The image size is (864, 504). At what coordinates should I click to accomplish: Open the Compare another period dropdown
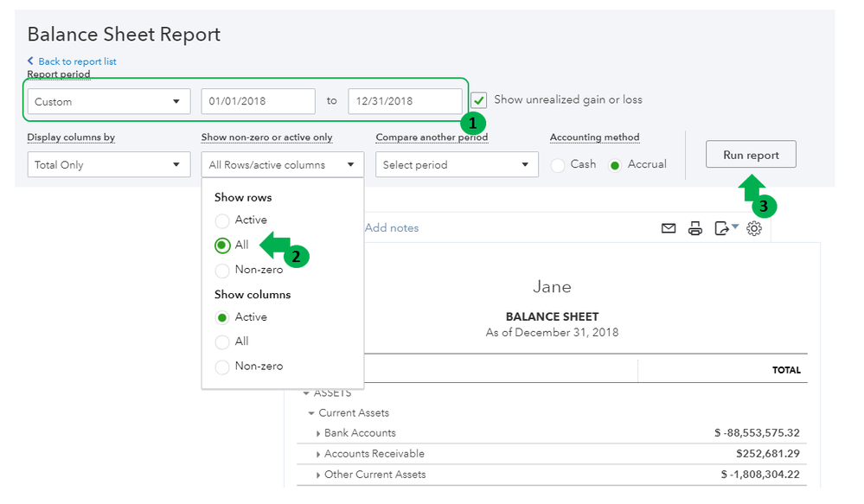coord(457,164)
